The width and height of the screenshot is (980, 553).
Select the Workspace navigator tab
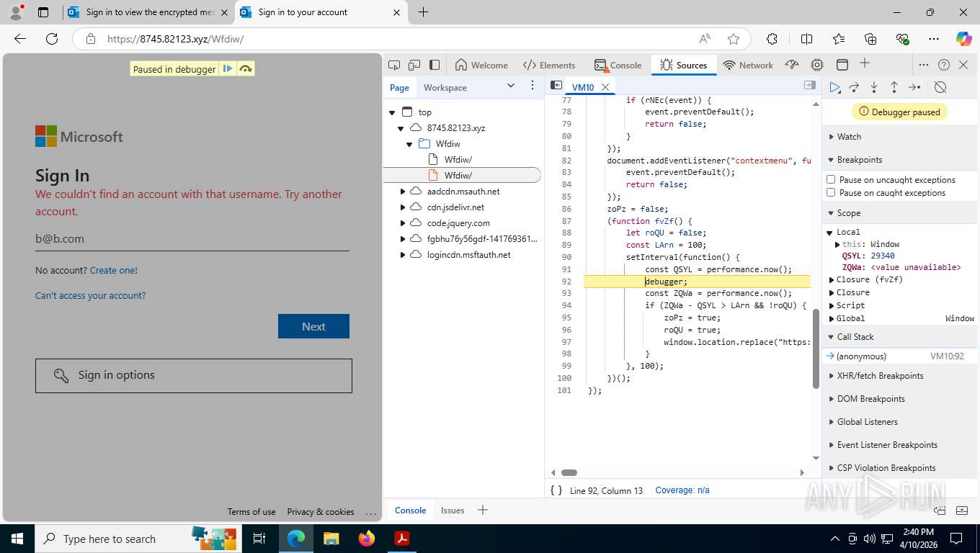point(445,87)
